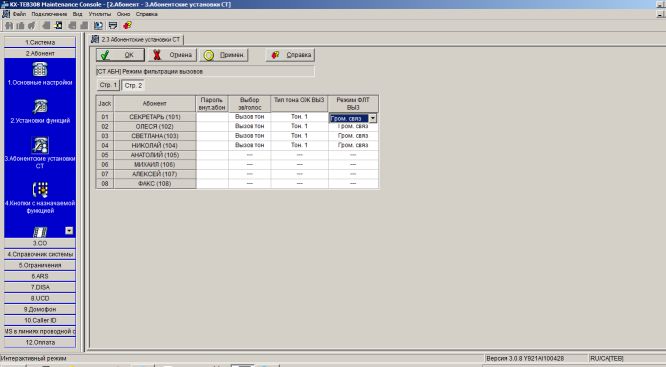Open the Файл menu
Screen dimensions: 666x367
[19, 14]
